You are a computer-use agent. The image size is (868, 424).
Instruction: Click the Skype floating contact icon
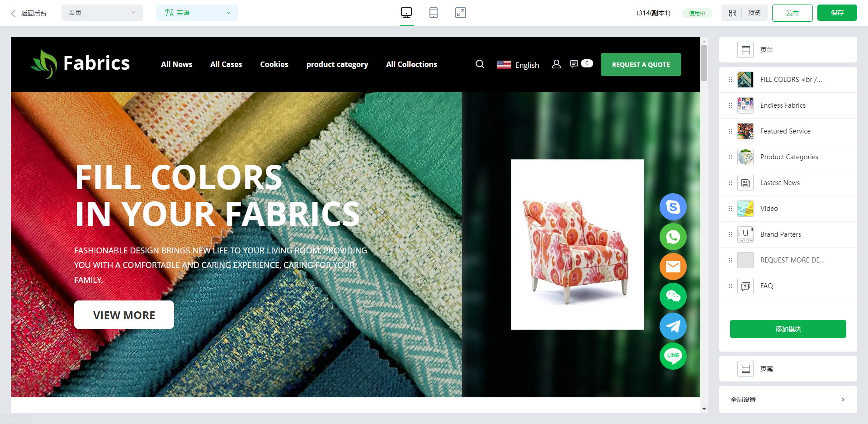pyautogui.click(x=673, y=207)
